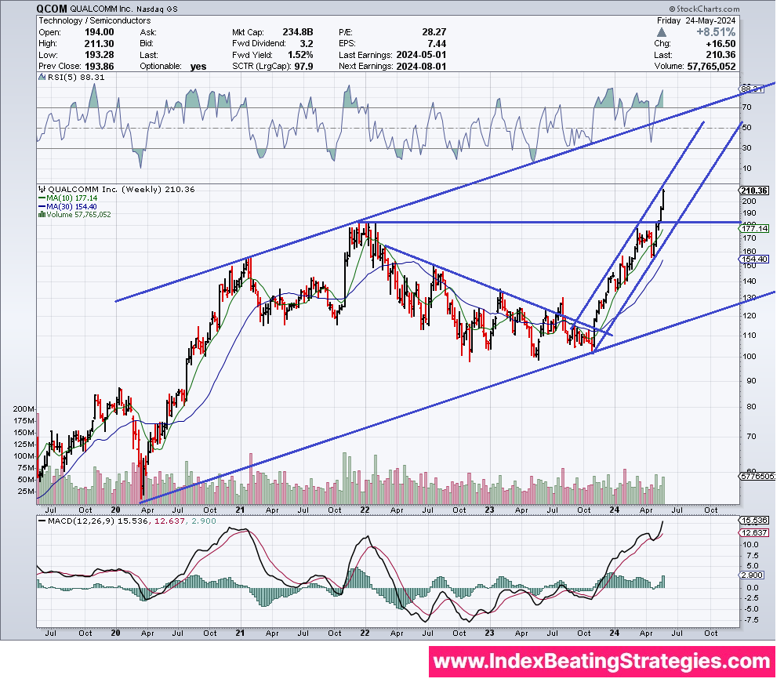Click the -7.5 MACD axis label

750,620
